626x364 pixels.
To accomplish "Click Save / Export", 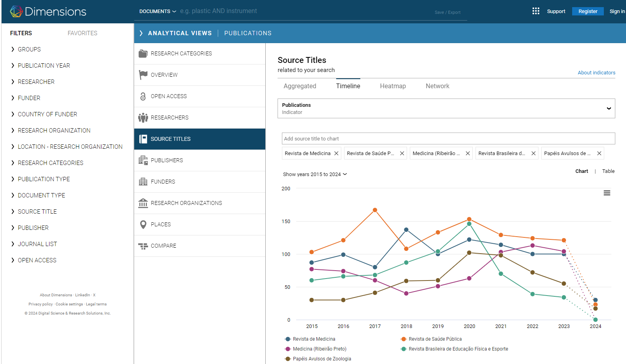I will pos(447,12).
